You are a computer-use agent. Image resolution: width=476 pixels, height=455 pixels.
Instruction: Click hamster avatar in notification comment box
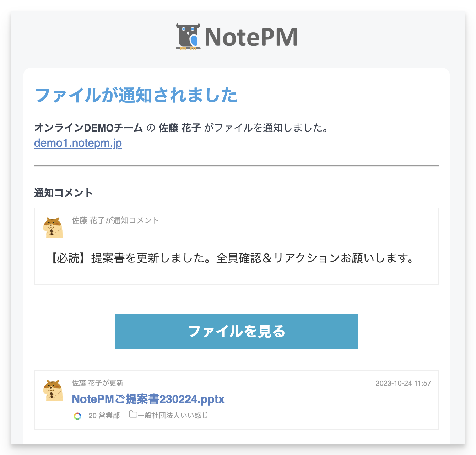[53, 228]
